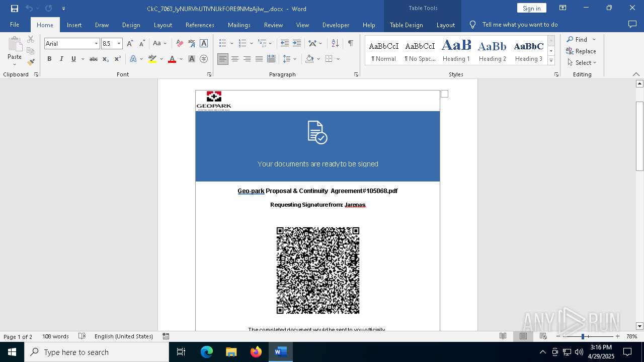Apply the yellow text highlight color
The height and width of the screenshot is (362, 644).
click(x=152, y=59)
